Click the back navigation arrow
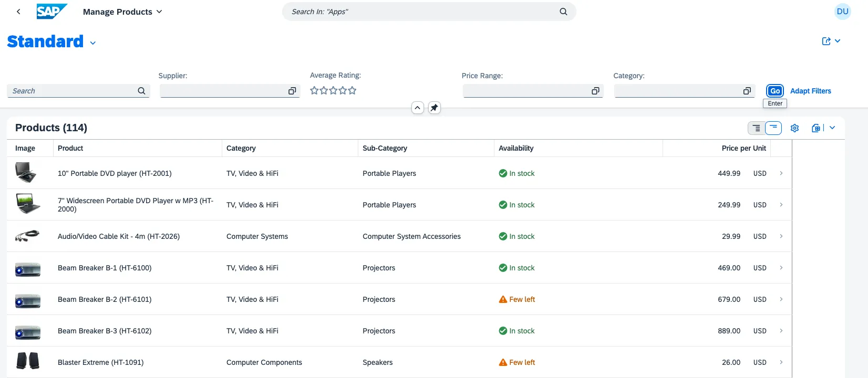Screen dimensions: 868x378 18,12
